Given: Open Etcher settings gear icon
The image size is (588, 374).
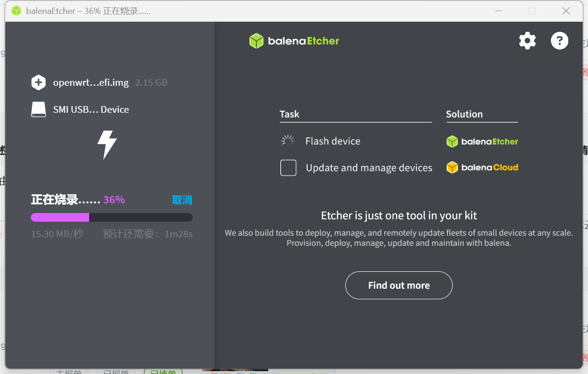Looking at the screenshot, I should (527, 41).
